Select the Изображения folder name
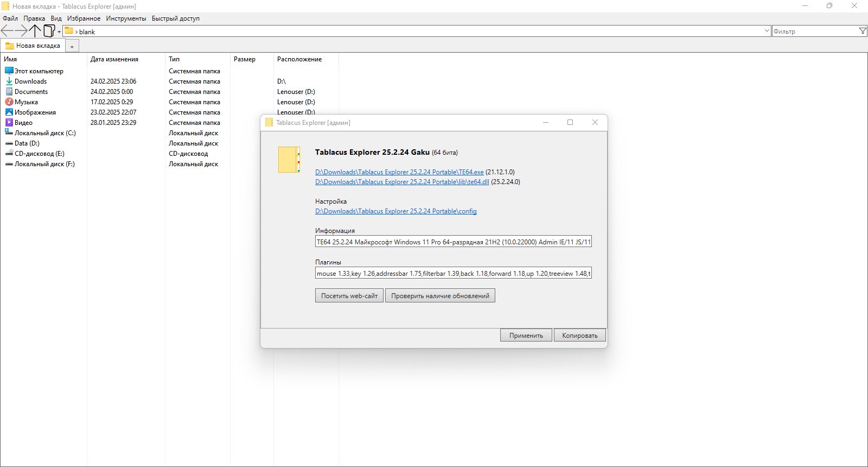The height and width of the screenshot is (467, 868). (35, 112)
